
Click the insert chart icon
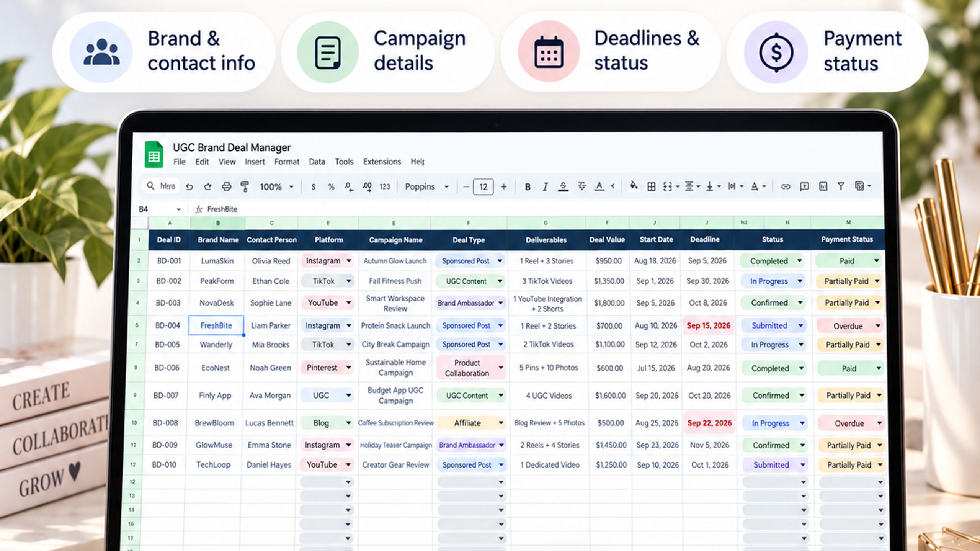[x=823, y=186]
